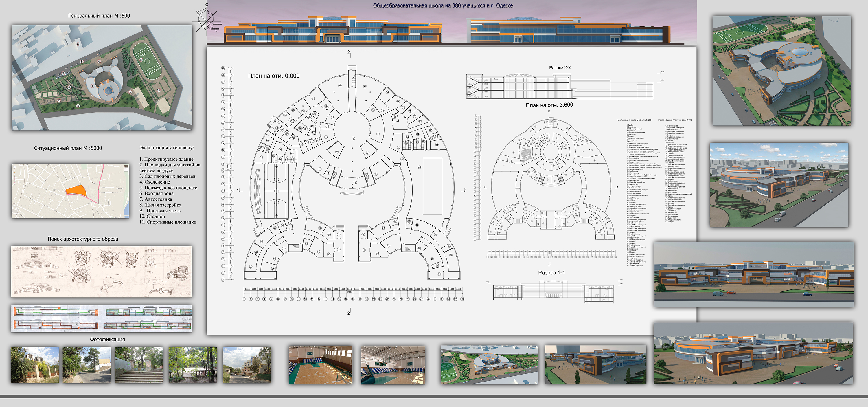Click the heading "Экспликация к генплану:"
This screenshot has height=407, width=868.
tap(167, 148)
